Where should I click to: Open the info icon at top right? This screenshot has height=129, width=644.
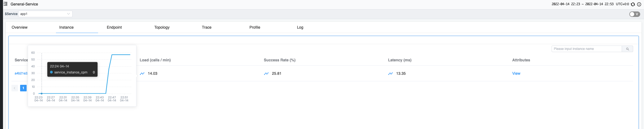[639, 4]
